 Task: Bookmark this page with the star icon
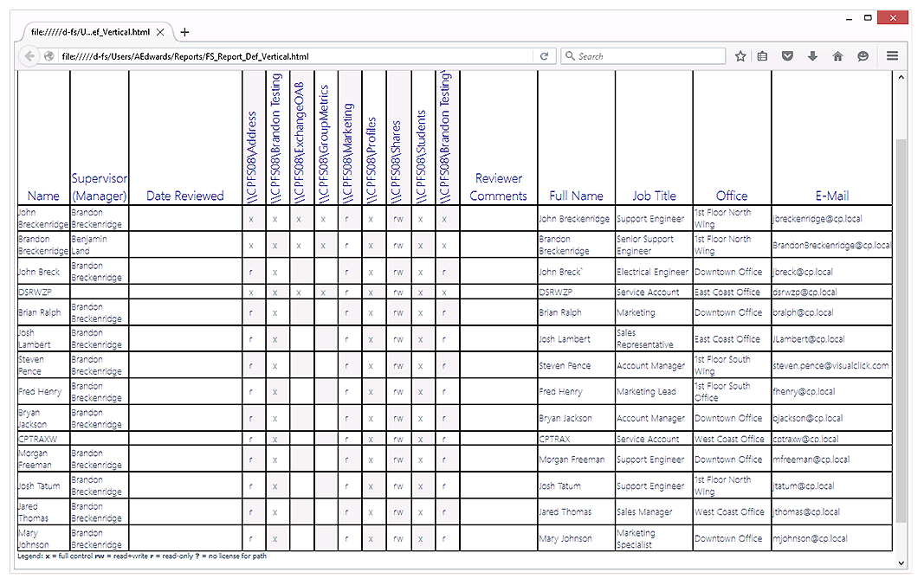click(x=740, y=56)
